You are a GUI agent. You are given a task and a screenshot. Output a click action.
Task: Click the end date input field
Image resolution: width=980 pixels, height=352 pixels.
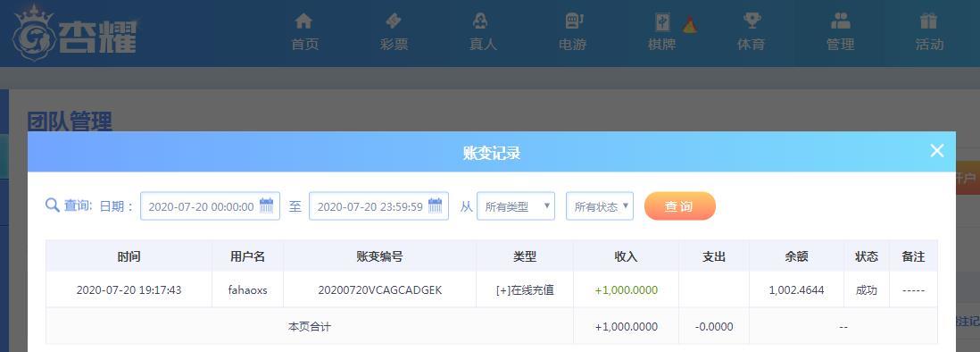click(378, 206)
